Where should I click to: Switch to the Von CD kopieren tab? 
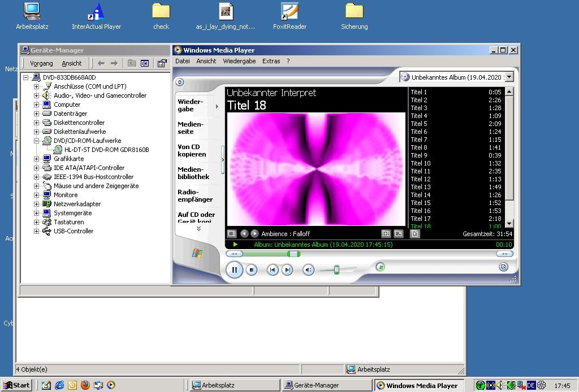(x=192, y=150)
